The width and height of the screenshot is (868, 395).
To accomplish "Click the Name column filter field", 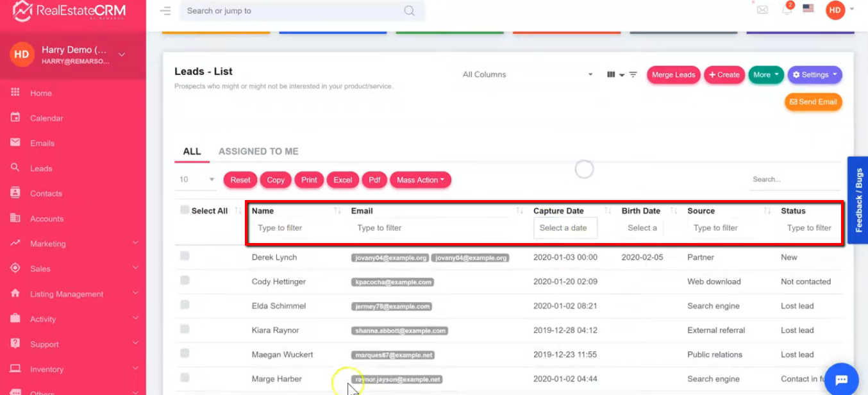I will [x=295, y=228].
